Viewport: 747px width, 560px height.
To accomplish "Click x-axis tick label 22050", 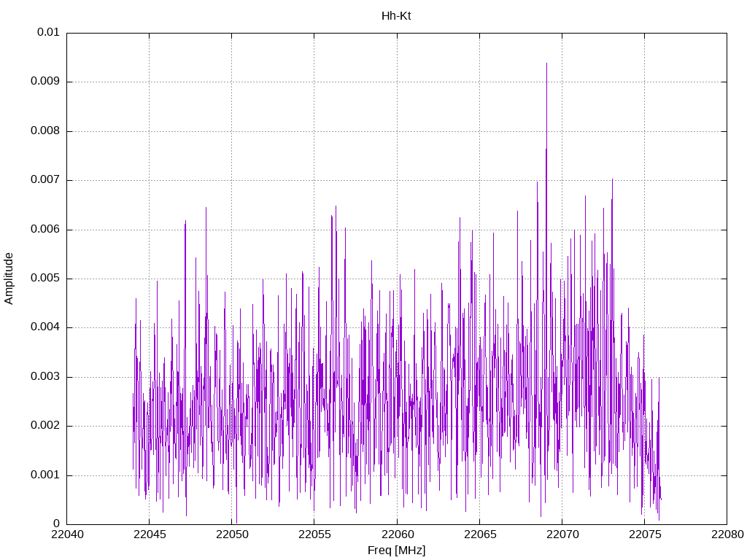I will pyautogui.click(x=231, y=534).
